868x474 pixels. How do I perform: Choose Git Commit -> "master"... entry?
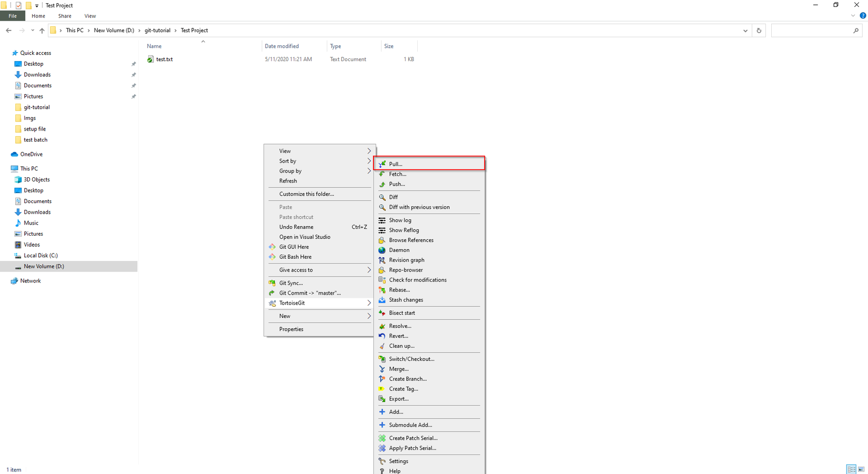tap(320, 293)
